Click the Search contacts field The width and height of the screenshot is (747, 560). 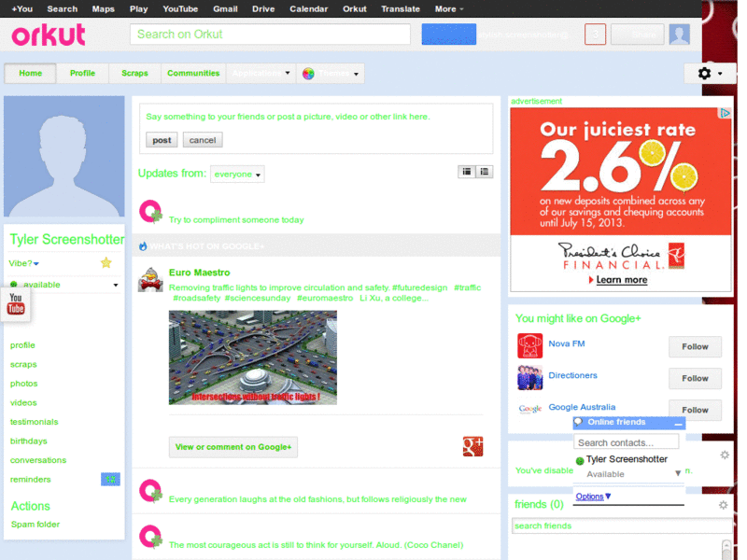pos(626,442)
